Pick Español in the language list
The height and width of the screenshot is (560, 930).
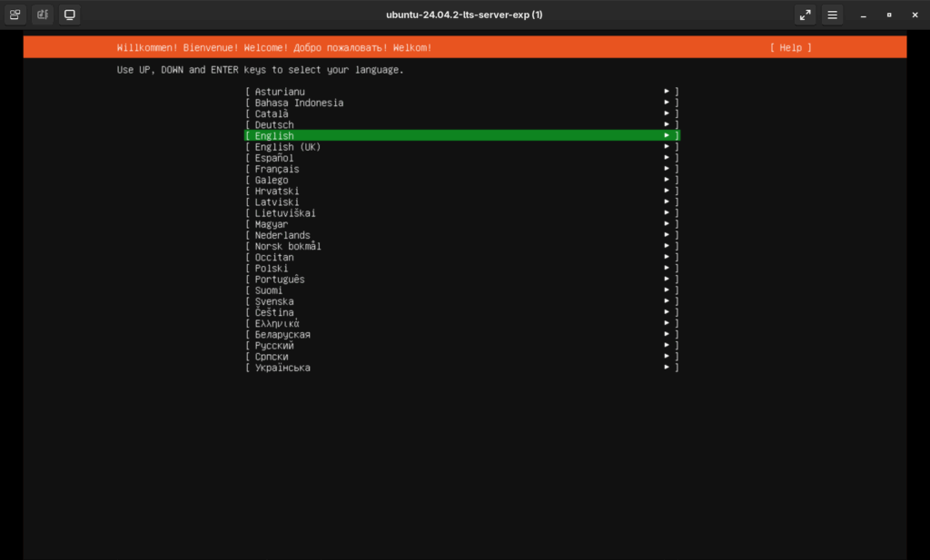click(462, 158)
